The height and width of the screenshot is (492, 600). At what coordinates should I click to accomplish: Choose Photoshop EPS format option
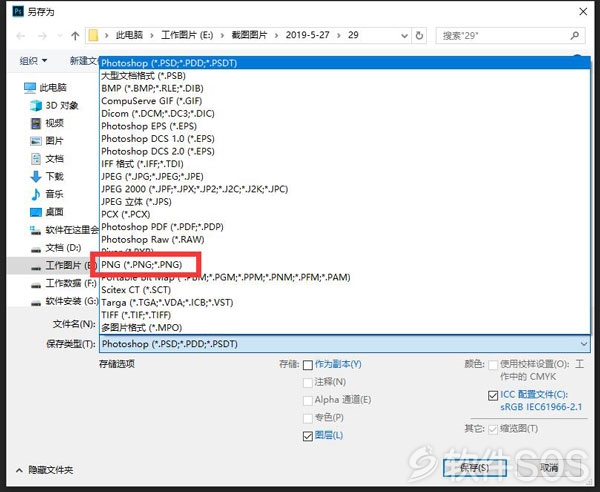coord(345,126)
